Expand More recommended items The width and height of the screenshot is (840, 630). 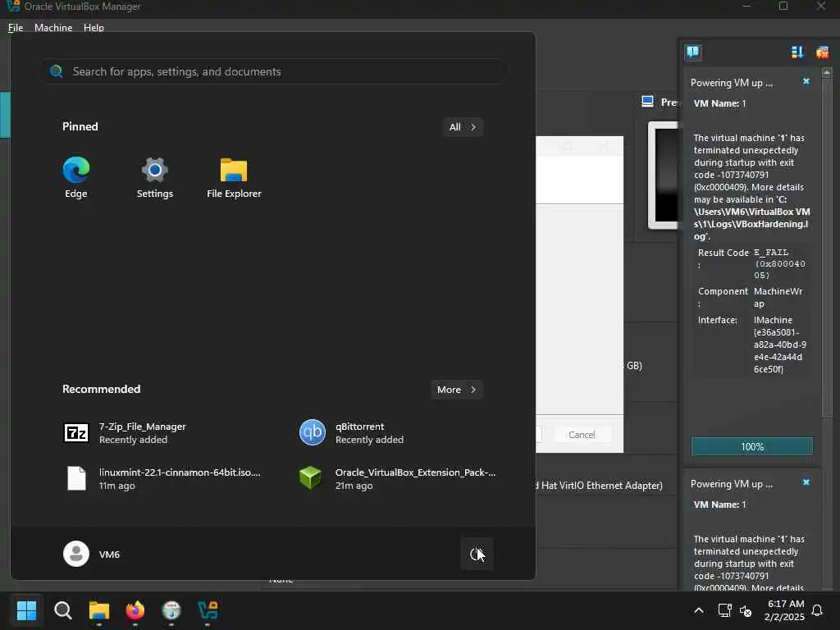456,390
